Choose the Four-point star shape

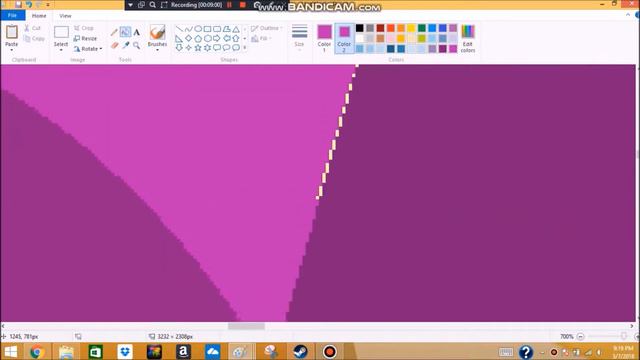pos(189,48)
